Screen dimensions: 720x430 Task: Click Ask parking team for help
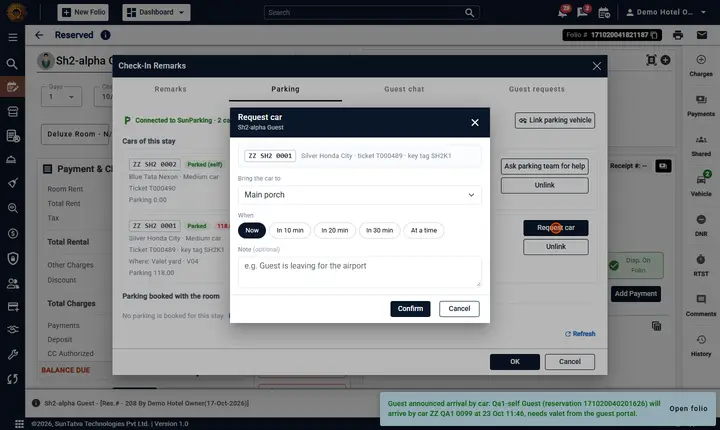(x=545, y=166)
